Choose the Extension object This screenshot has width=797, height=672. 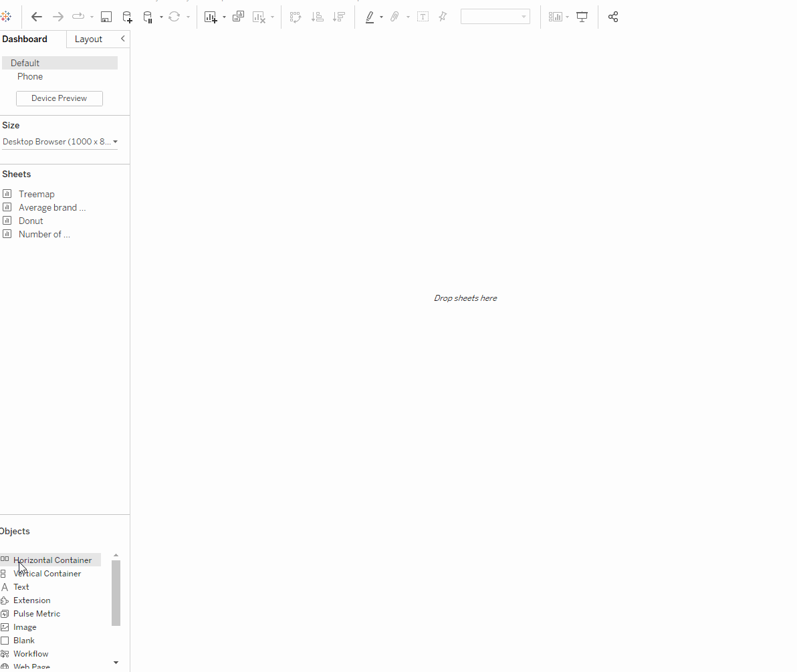(31, 600)
